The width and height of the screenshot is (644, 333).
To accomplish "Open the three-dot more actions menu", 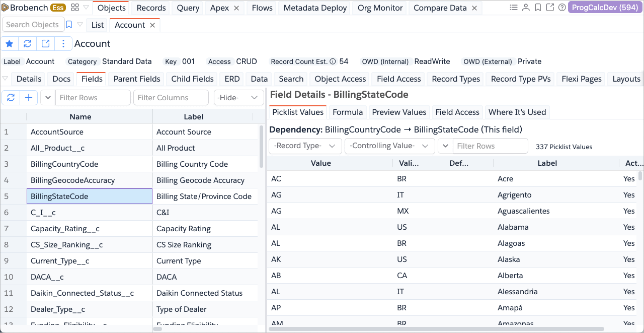I will (63, 44).
